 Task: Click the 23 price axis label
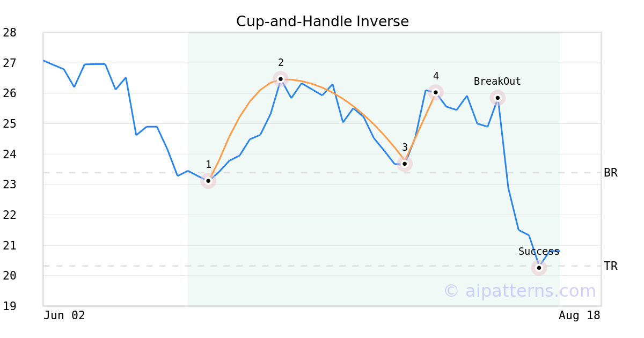click(x=10, y=185)
